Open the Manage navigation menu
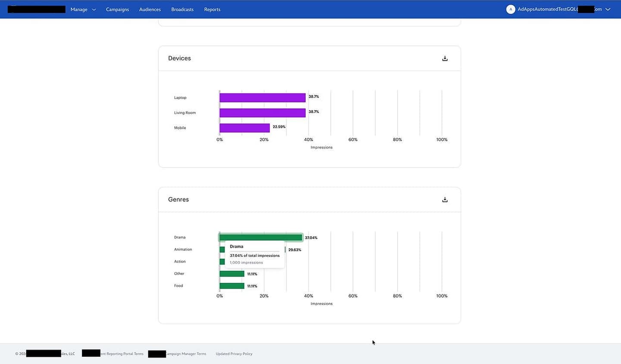Image resolution: width=621 pixels, height=364 pixels. (78, 9)
